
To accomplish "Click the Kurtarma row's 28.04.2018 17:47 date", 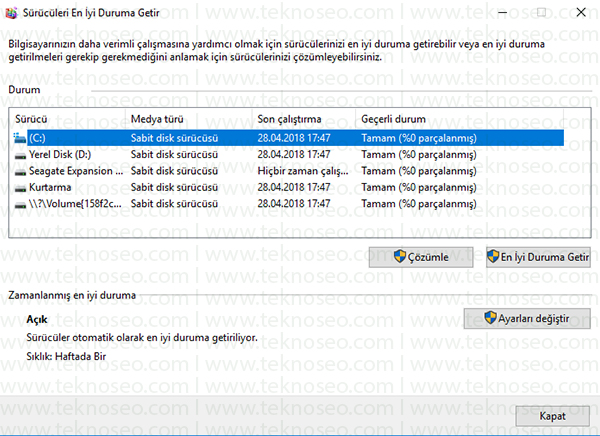I will coord(293,188).
